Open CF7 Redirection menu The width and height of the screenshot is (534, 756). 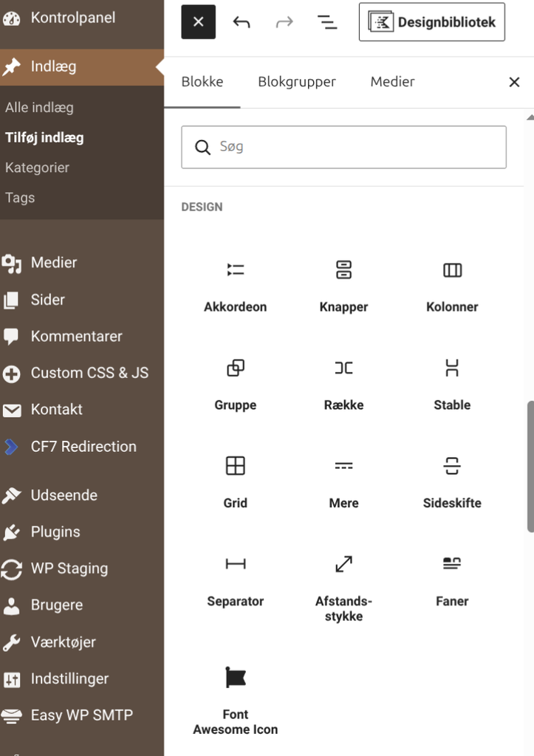(x=82, y=447)
